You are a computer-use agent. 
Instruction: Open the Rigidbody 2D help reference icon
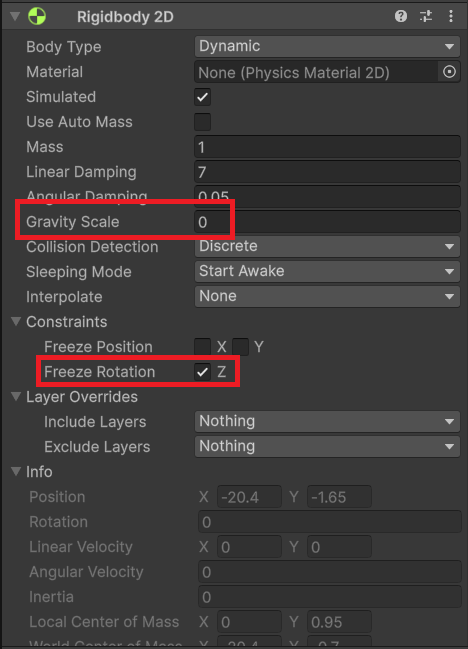401,16
